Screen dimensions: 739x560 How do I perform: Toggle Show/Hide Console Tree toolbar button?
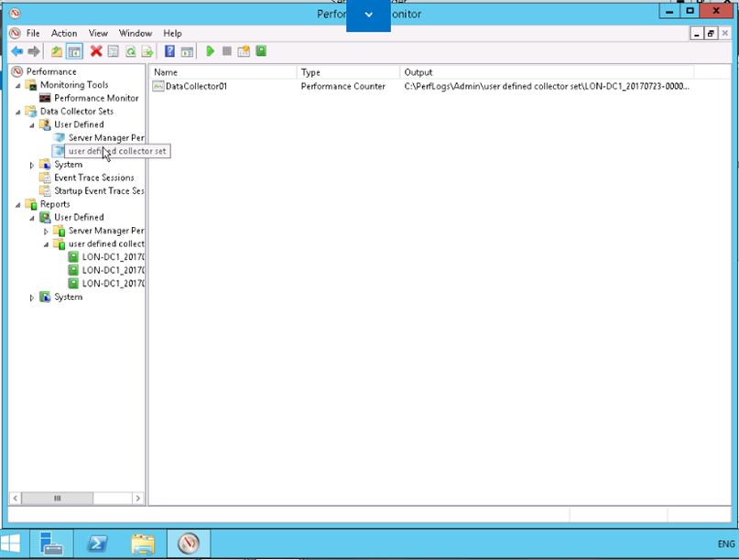(x=74, y=51)
